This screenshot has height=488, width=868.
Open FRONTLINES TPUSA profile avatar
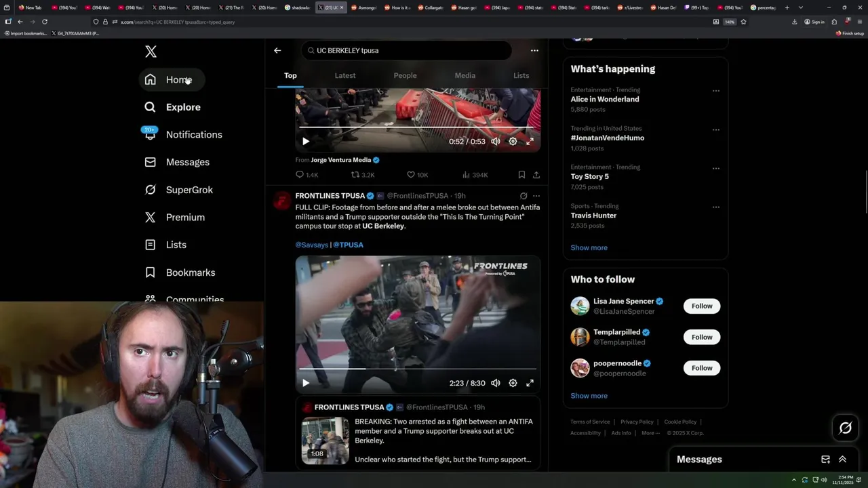click(281, 201)
